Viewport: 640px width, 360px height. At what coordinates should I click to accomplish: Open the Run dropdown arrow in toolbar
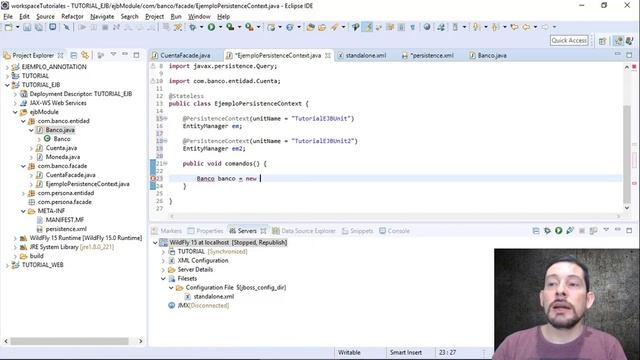coord(220,27)
